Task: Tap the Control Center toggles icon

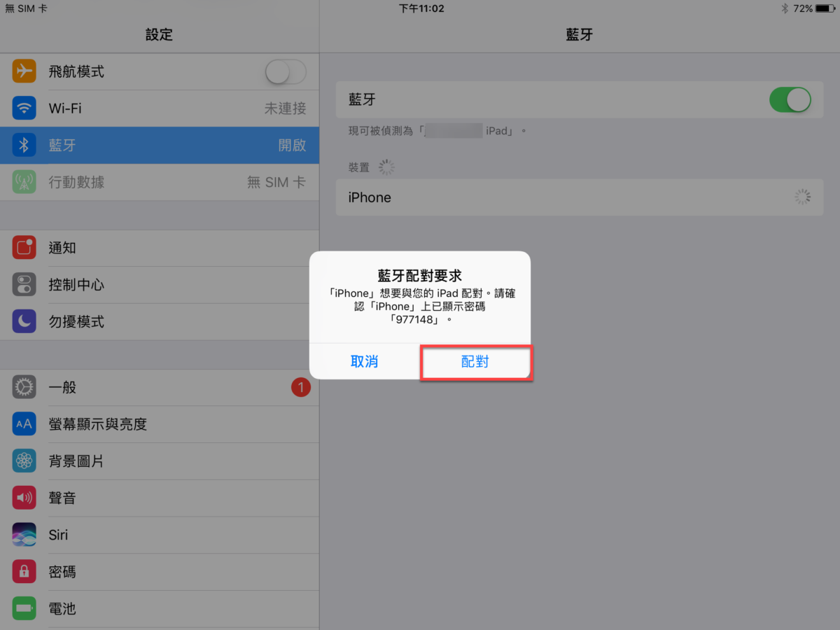Action: coord(24,285)
